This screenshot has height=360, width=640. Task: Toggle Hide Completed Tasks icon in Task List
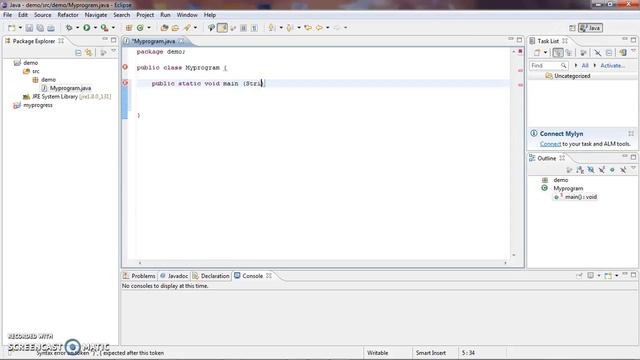(598, 53)
